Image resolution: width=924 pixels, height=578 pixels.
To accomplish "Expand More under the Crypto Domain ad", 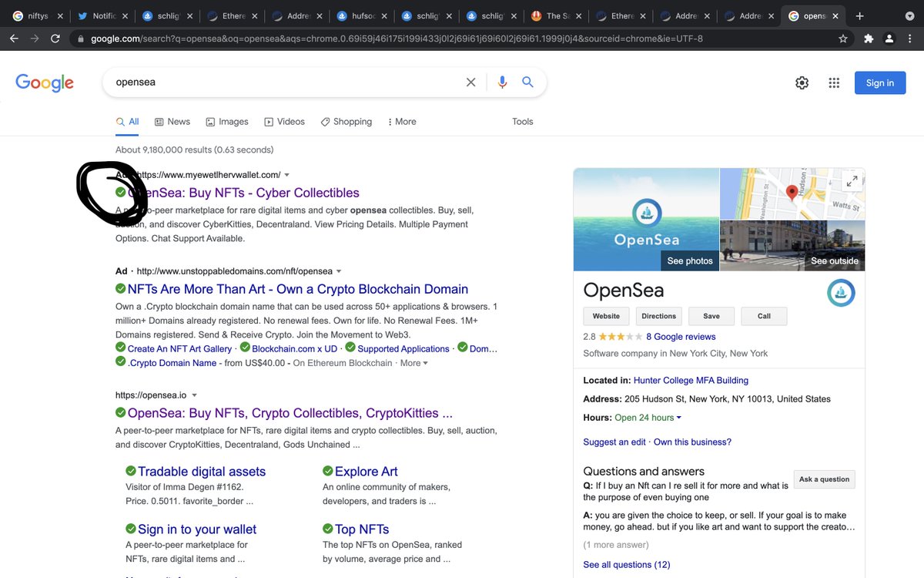I will coord(413,363).
